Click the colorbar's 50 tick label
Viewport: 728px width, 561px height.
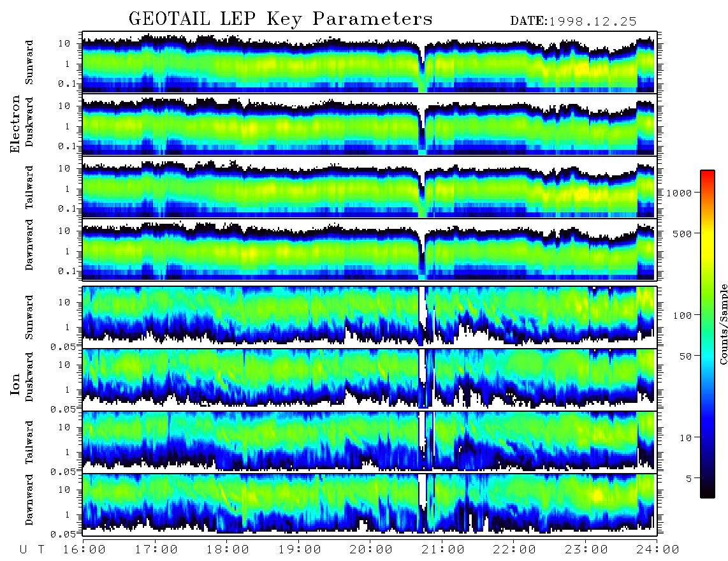point(685,356)
